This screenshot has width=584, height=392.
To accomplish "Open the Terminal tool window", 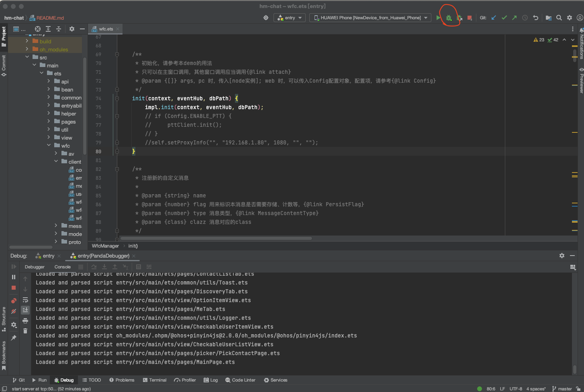I will click(x=154, y=380).
